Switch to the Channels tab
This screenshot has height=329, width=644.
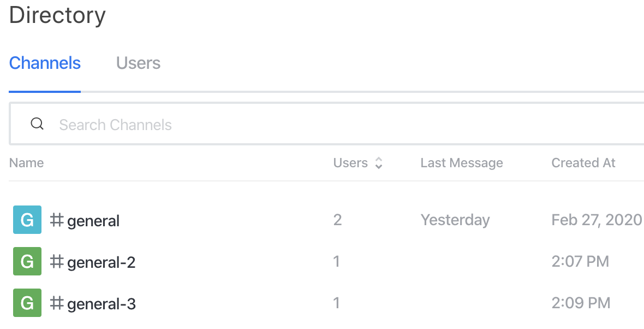click(45, 63)
